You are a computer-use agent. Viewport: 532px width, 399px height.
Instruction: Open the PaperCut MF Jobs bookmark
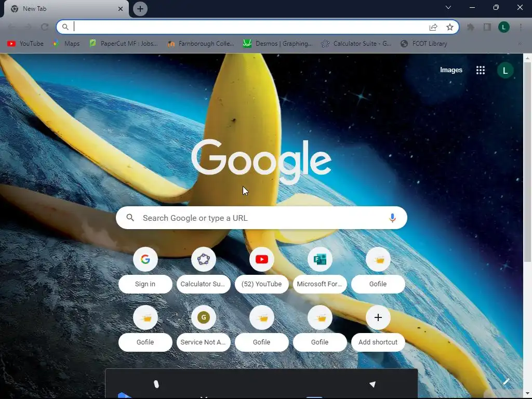pyautogui.click(x=124, y=44)
